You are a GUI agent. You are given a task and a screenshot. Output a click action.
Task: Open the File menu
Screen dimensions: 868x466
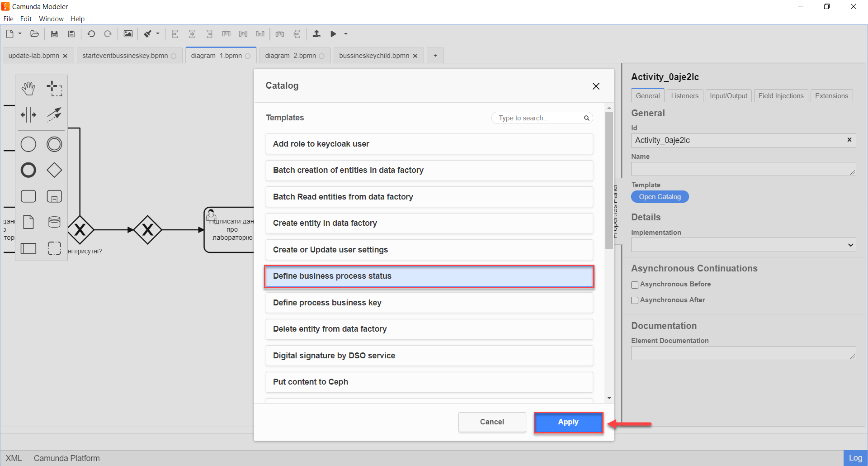(x=9, y=19)
